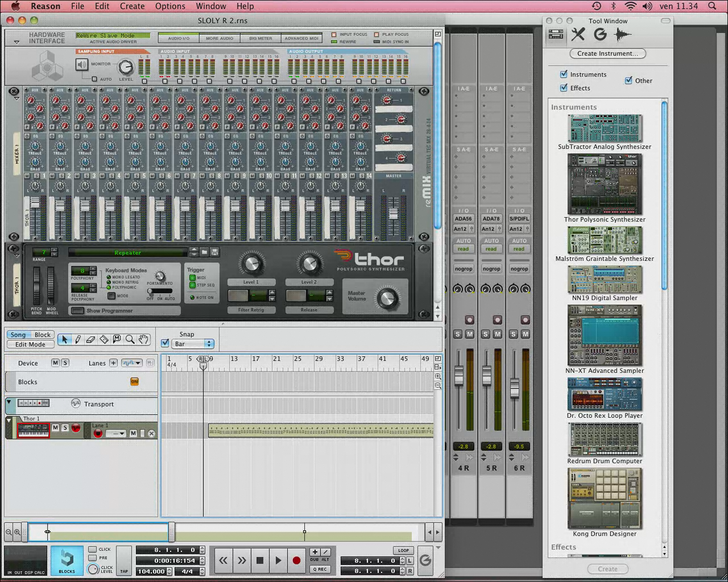Select the Razor tool
This screenshot has height=582, width=728.
click(104, 339)
